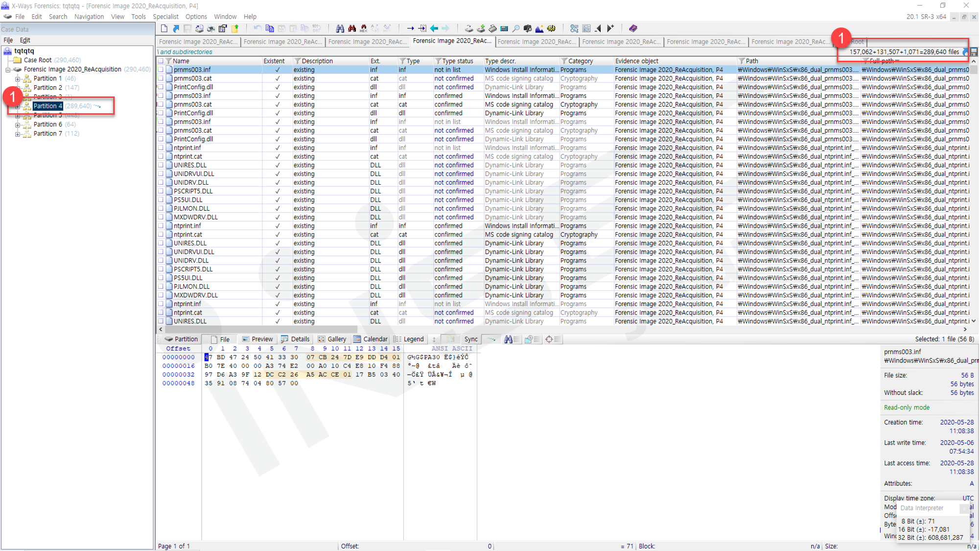Open the Case Data File menu
The width and height of the screenshot is (980, 551).
pos(8,40)
